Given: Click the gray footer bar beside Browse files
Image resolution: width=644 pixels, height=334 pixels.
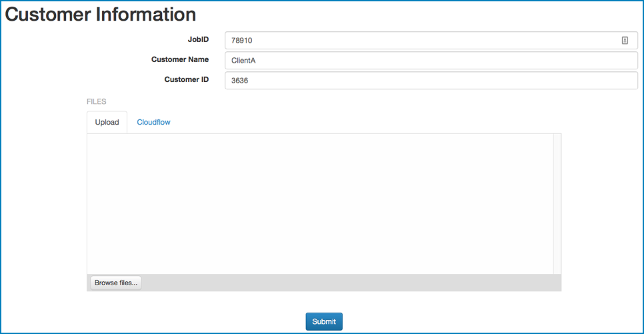Looking at the screenshot, I should coord(351,283).
